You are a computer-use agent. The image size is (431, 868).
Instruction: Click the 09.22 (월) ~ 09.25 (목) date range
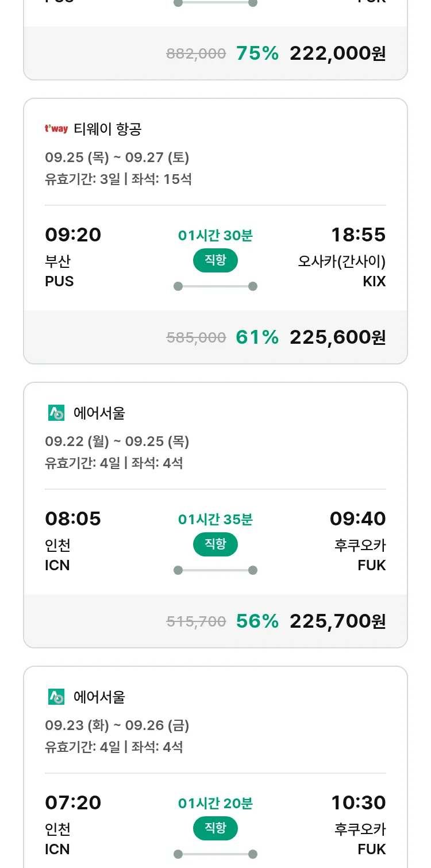[117, 441]
